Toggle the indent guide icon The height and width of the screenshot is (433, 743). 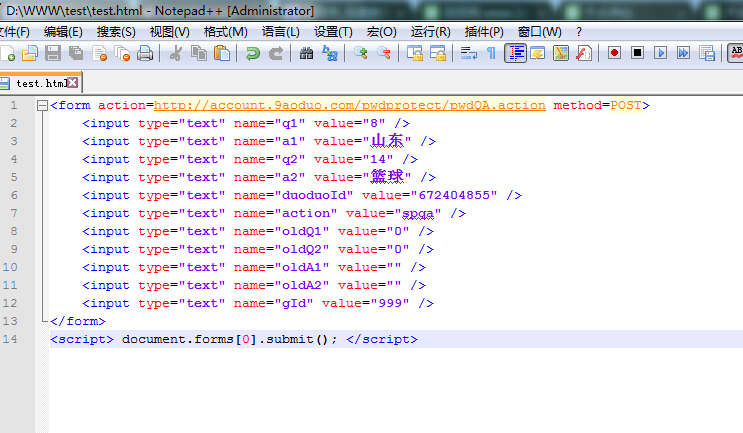tap(515, 53)
